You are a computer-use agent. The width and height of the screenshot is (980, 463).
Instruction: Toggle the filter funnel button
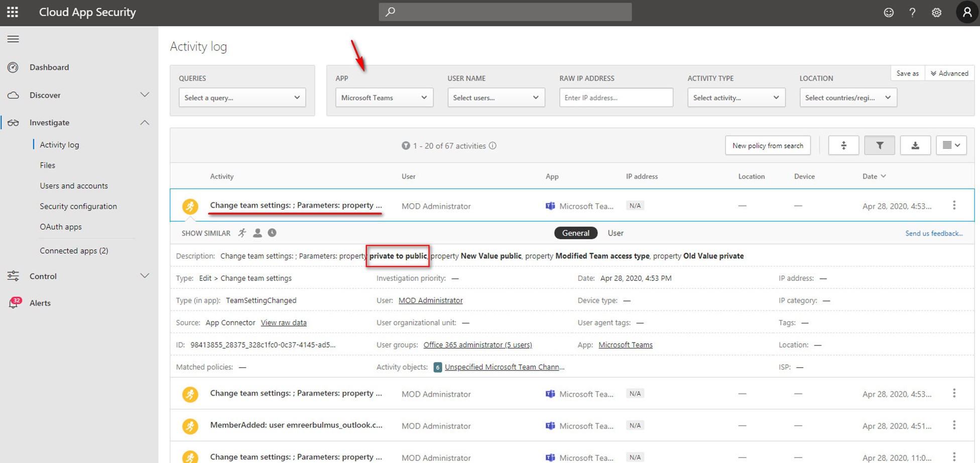tap(880, 145)
